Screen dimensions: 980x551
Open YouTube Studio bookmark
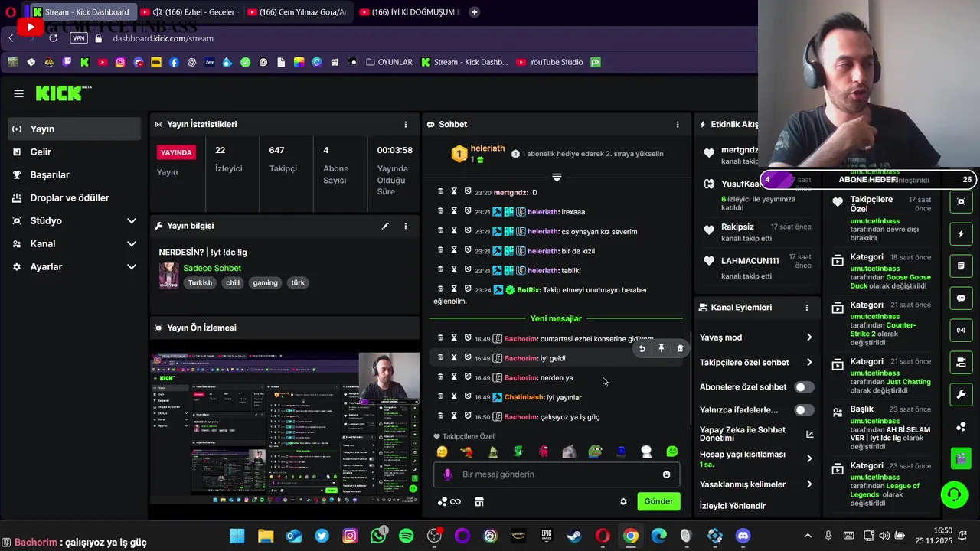550,62
